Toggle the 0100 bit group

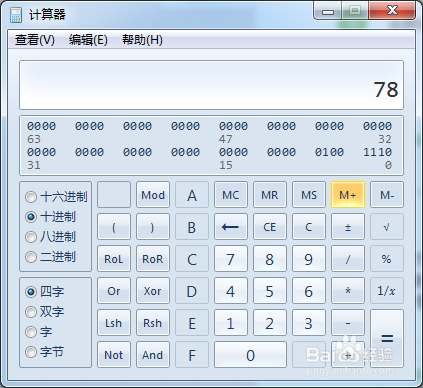coord(329,152)
